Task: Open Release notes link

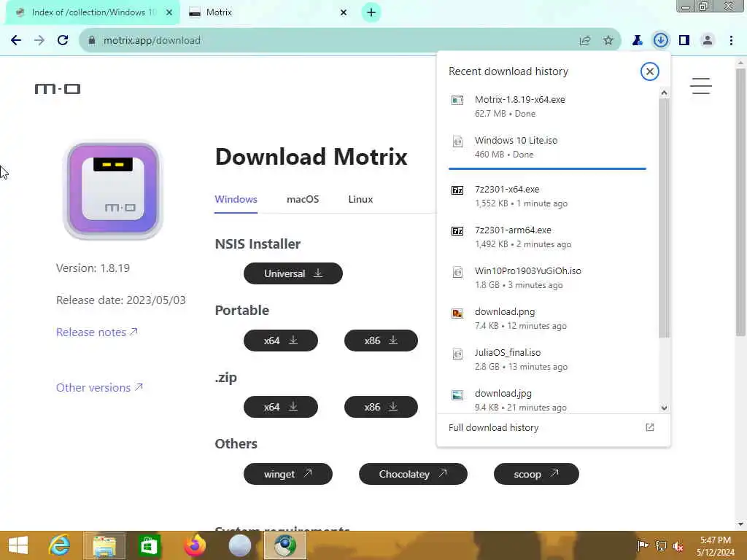Action: pos(97,332)
